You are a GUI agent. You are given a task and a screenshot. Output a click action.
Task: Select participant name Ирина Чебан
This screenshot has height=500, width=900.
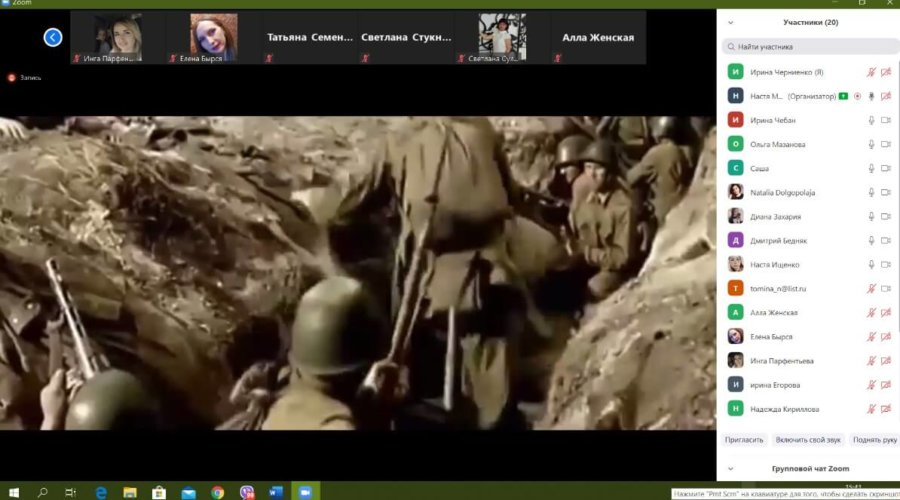pyautogui.click(x=773, y=121)
